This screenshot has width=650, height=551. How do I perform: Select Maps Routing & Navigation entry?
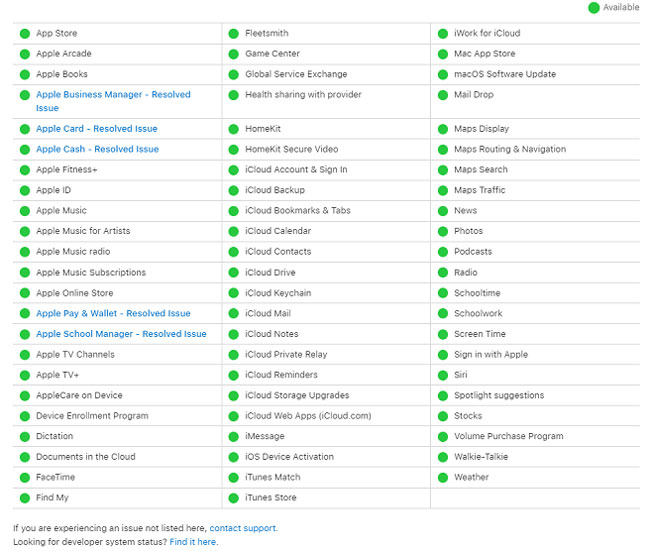click(x=510, y=149)
